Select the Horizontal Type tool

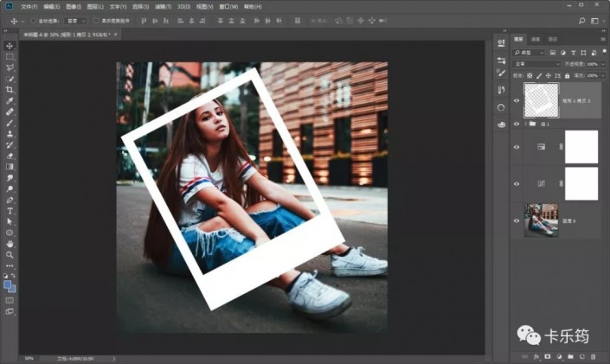pyautogui.click(x=10, y=211)
